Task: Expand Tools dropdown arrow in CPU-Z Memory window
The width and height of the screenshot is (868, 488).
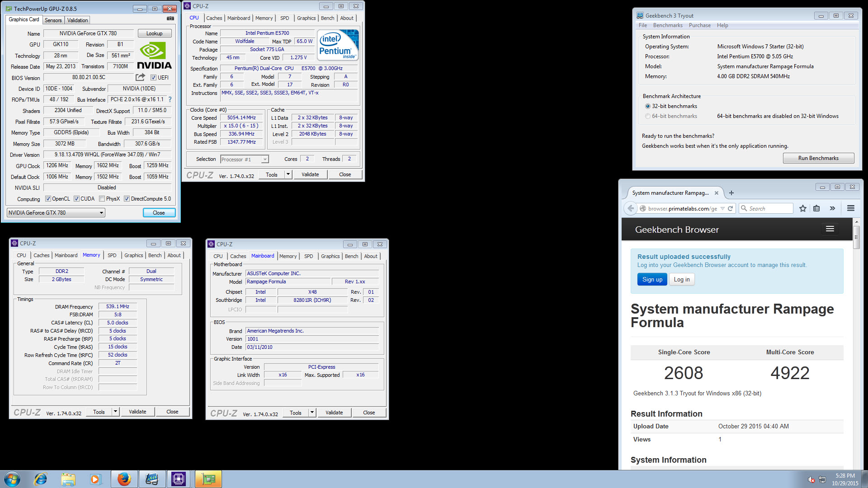Action: click(x=115, y=412)
